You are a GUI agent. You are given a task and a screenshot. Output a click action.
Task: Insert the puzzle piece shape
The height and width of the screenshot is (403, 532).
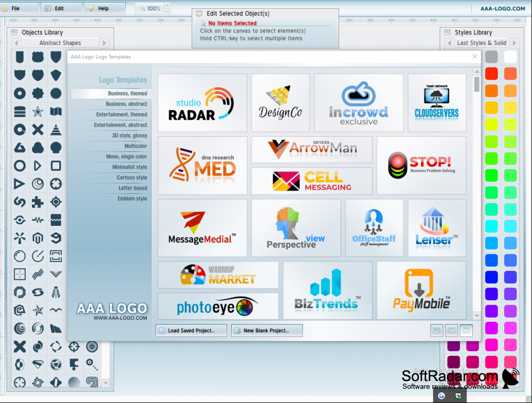pyautogui.click(x=38, y=202)
